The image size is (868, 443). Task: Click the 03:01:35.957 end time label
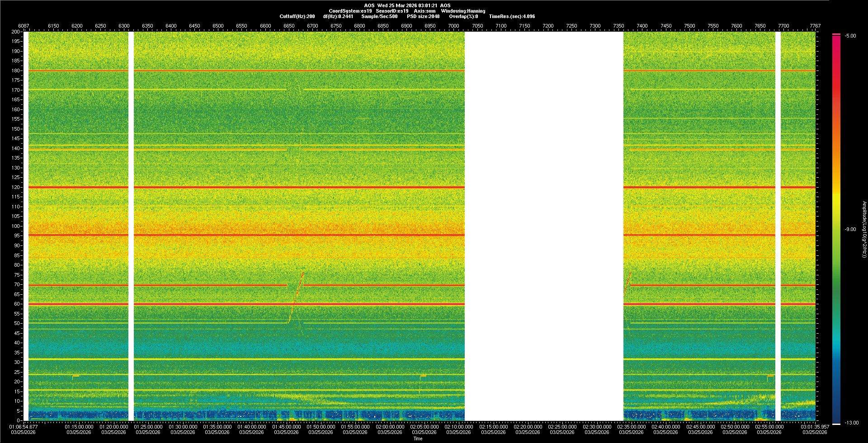(815, 427)
